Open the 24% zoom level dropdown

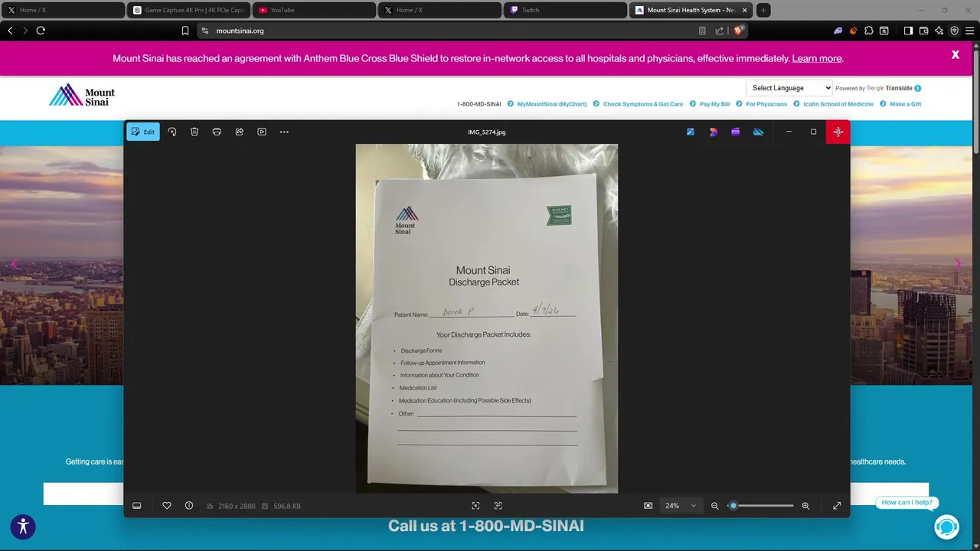tap(681, 506)
